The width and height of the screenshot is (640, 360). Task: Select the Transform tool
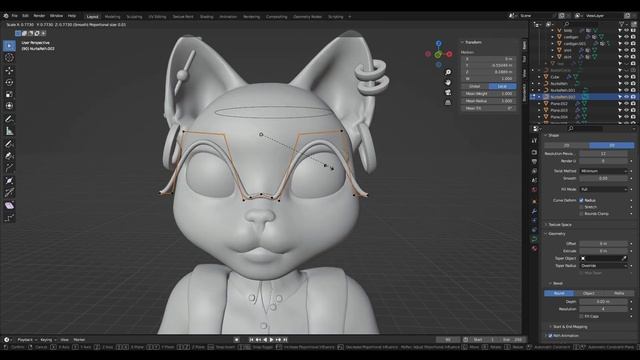tap(9, 106)
